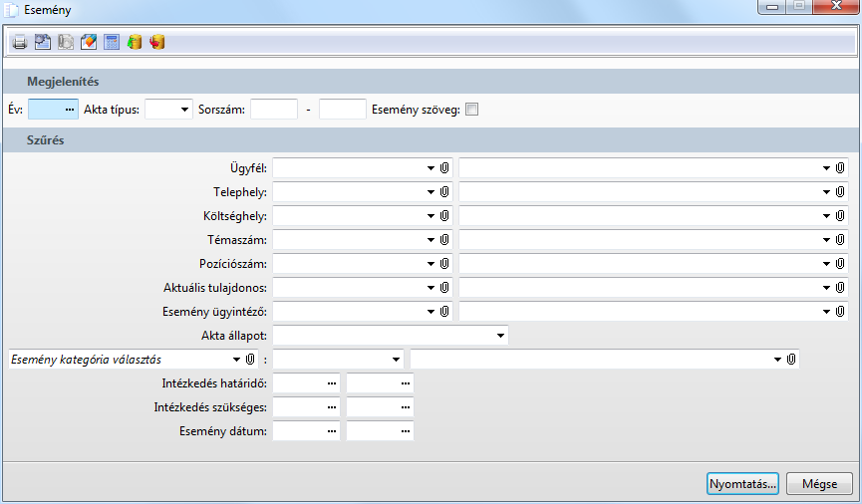Click the paperclip at the far end of the category row
The width and height of the screenshot is (862, 504).
(791, 360)
